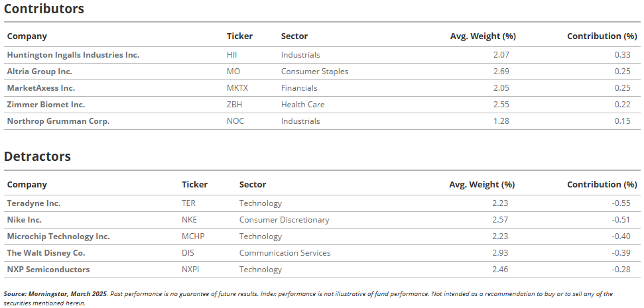Click the Detractors table Sector header
This screenshot has height=308, width=644.
pyautogui.click(x=253, y=185)
